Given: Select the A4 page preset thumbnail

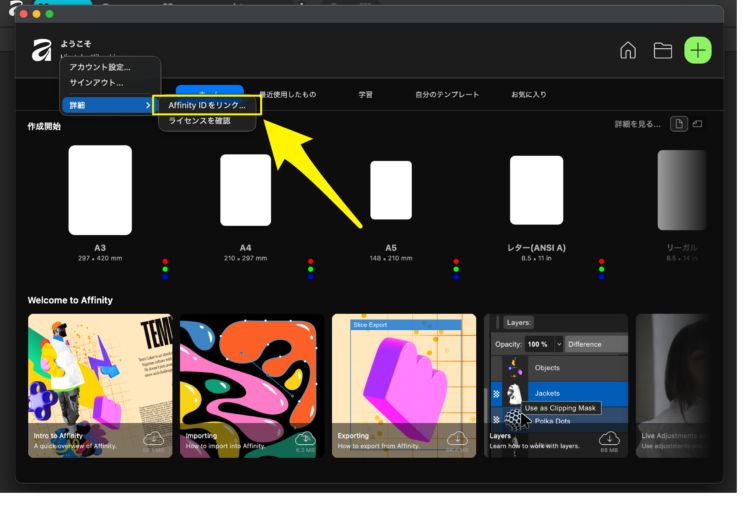Looking at the screenshot, I should pos(245,190).
